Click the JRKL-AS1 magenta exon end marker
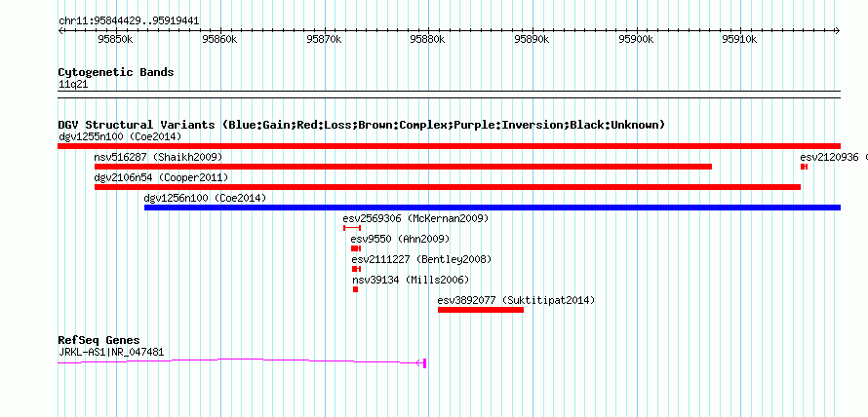 [x=424, y=363]
